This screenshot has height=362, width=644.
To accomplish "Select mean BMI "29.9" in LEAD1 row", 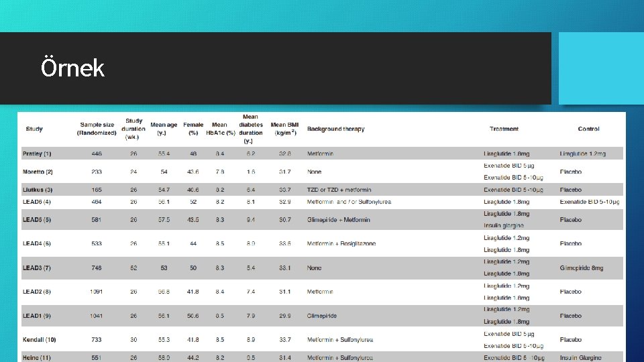I will coord(284,316).
